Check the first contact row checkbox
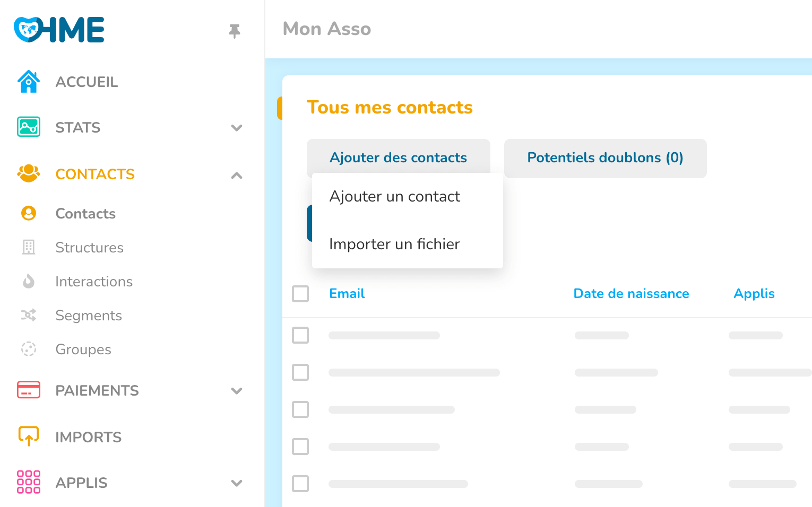812x507 pixels. tap(300, 335)
